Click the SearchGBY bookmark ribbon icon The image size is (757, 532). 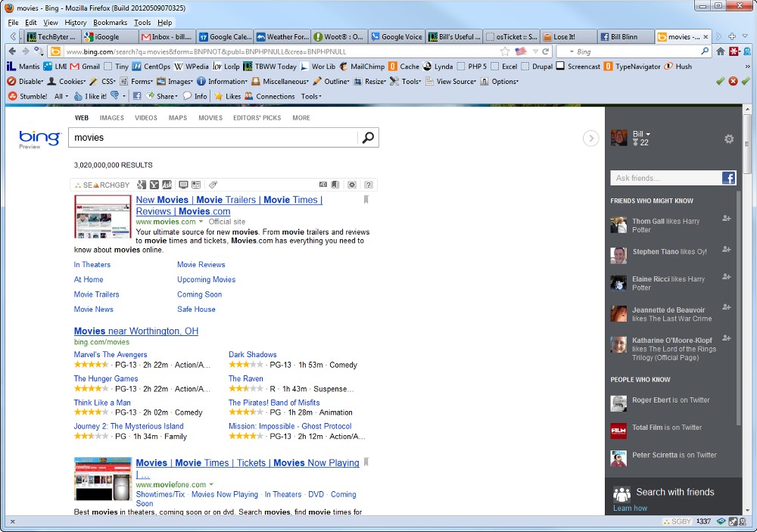pos(335,185)
